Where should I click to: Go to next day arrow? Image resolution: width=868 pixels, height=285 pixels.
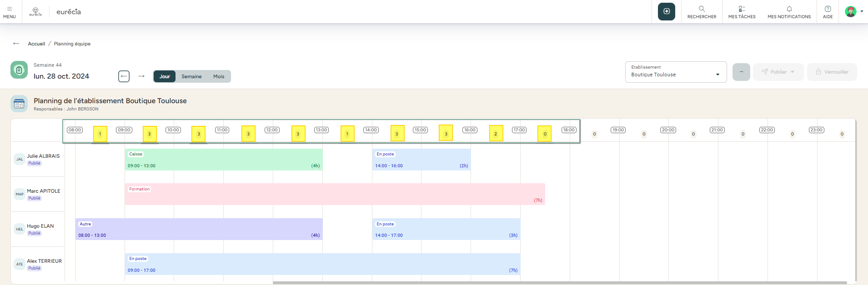141,76
